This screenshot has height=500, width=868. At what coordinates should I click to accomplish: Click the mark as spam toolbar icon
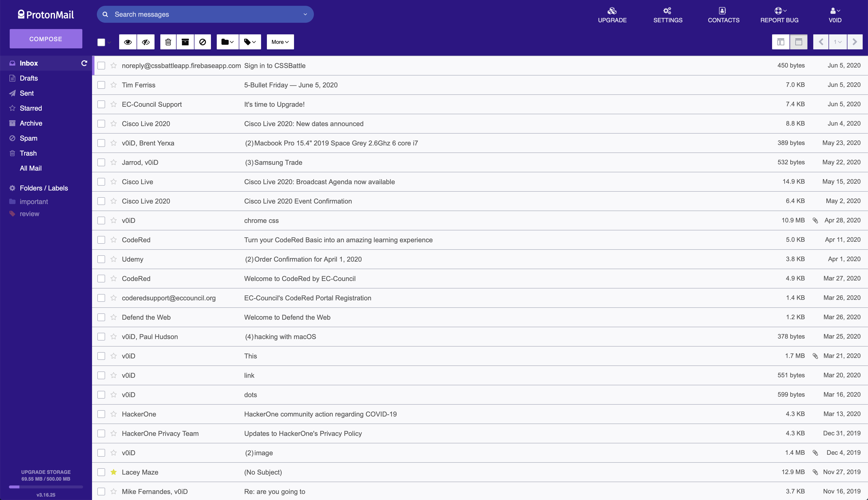pos(203,42)
